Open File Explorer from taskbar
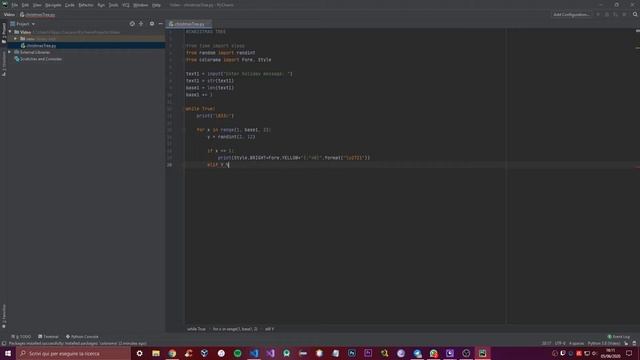 coord(156,353)
